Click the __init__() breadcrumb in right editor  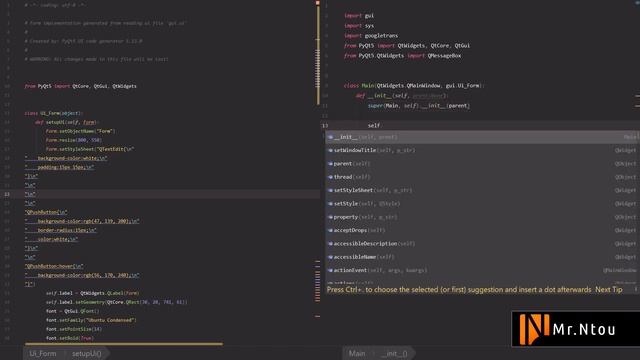click(x=394, y=353)
